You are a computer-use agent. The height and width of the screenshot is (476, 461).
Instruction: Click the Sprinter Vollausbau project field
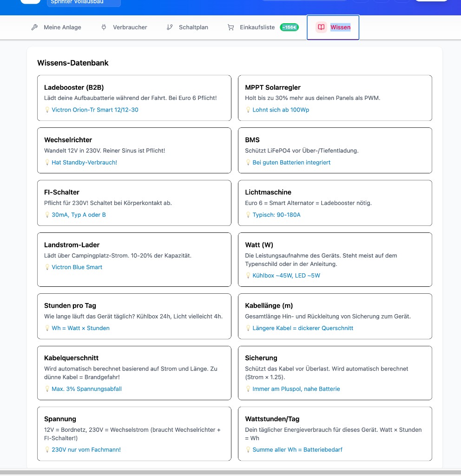click(x=84, y=2)
